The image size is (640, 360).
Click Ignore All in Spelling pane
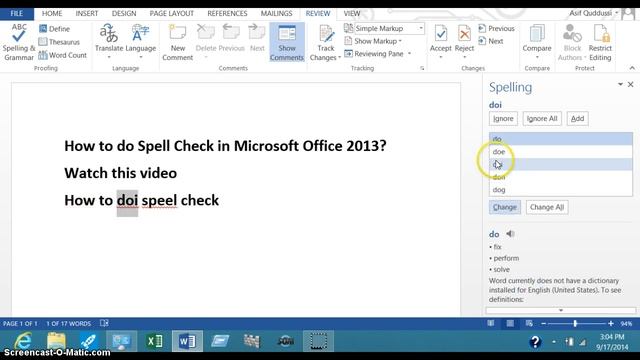[x=542, y=119]
